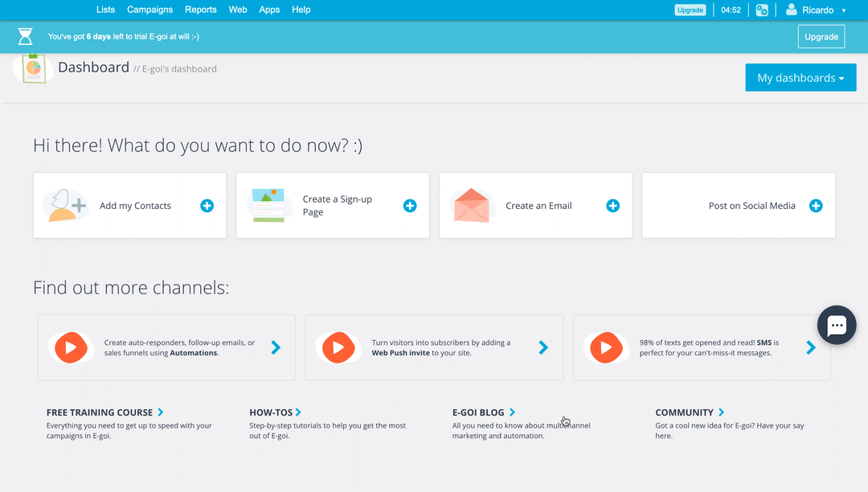868x492 pixels.
Task: Play the SMS channel video
Action: tap(606, 347)
